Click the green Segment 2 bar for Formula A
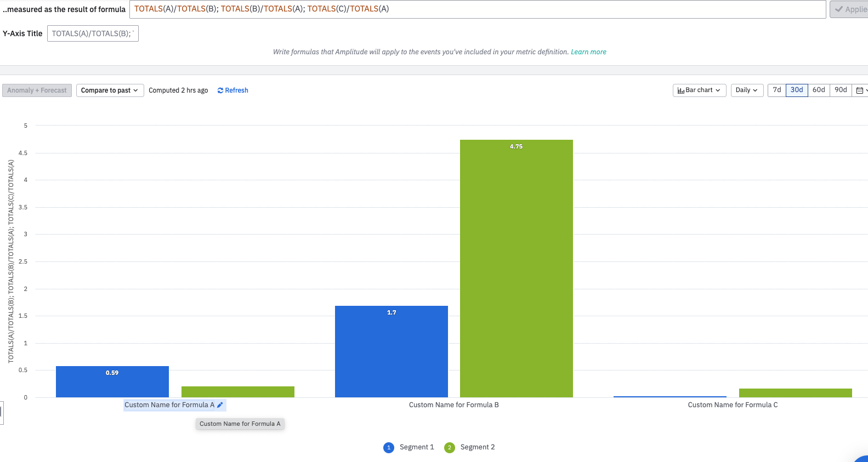 pyautogui.click(x=238, y=392)
